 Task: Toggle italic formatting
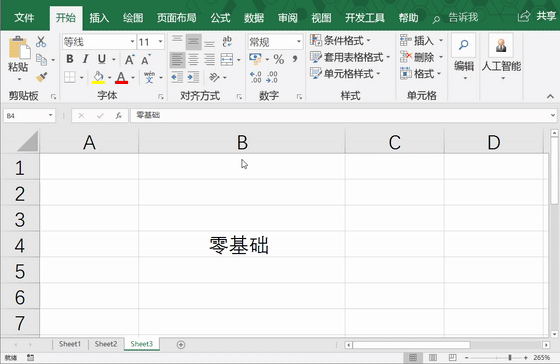[x=85, y=59]
